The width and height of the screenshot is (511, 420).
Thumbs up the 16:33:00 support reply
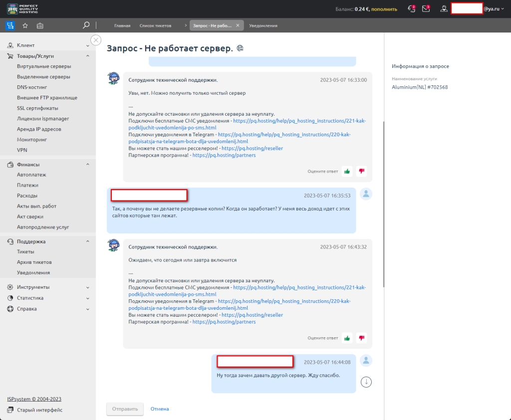pyautogui.click(x=347, y=171)
